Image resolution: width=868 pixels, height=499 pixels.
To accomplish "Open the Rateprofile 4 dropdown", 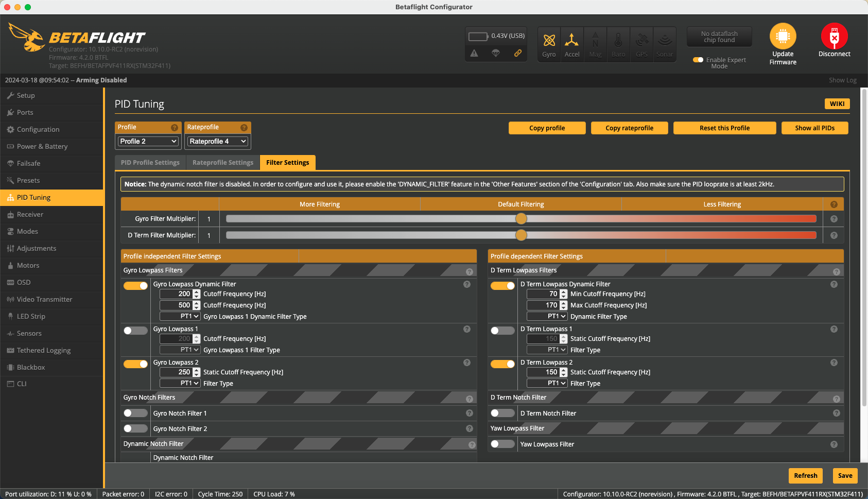I will coord(218,141).
